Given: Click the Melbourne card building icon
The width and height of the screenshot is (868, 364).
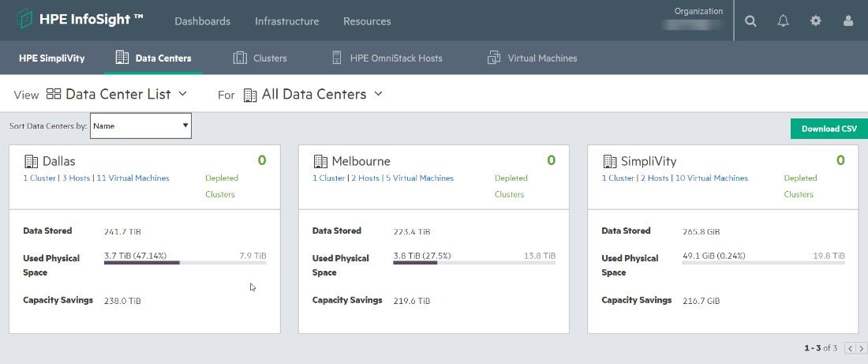Looking at the screenshot, I should pos(320,161).
